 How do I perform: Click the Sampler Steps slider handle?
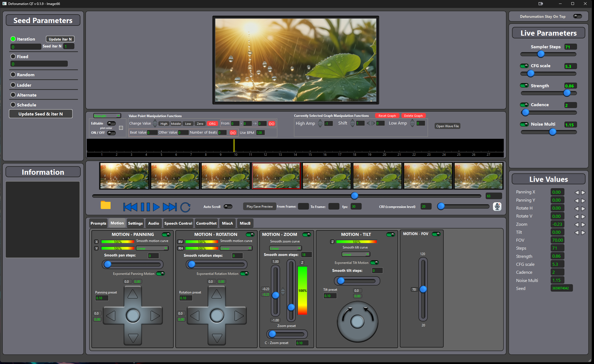(x=540, y=54)
